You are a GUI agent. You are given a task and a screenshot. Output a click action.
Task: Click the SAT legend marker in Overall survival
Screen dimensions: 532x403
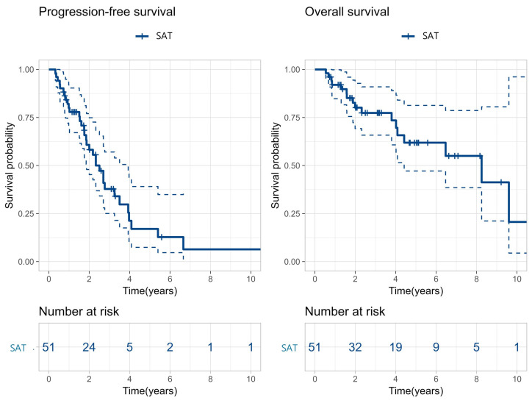point(408,36)
